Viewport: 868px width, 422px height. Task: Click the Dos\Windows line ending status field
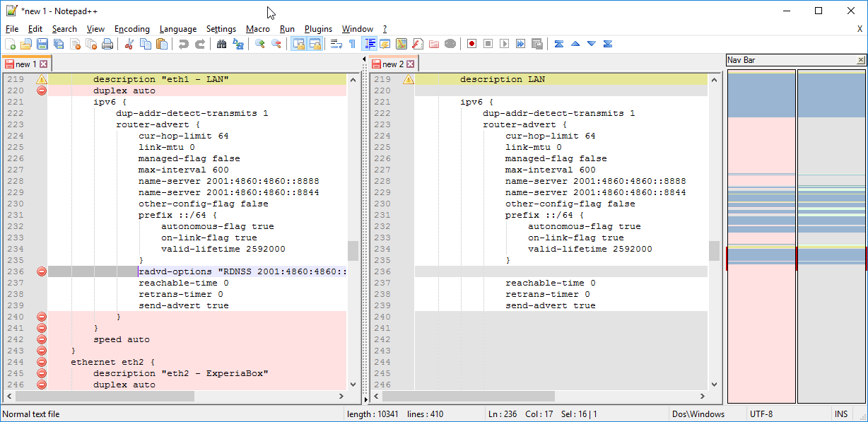[x=698, y=414]
